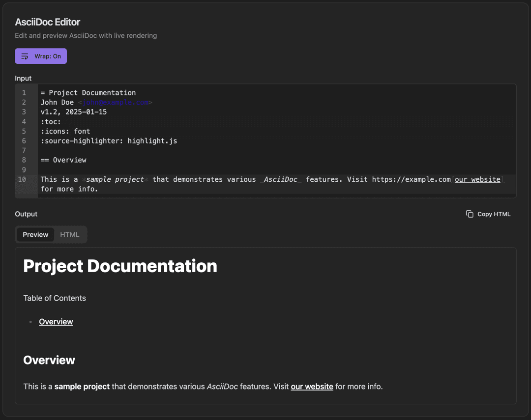Click the 'v1.2, 2025-01-15' revision line
The image size is (531, 420).
[73, 112]
